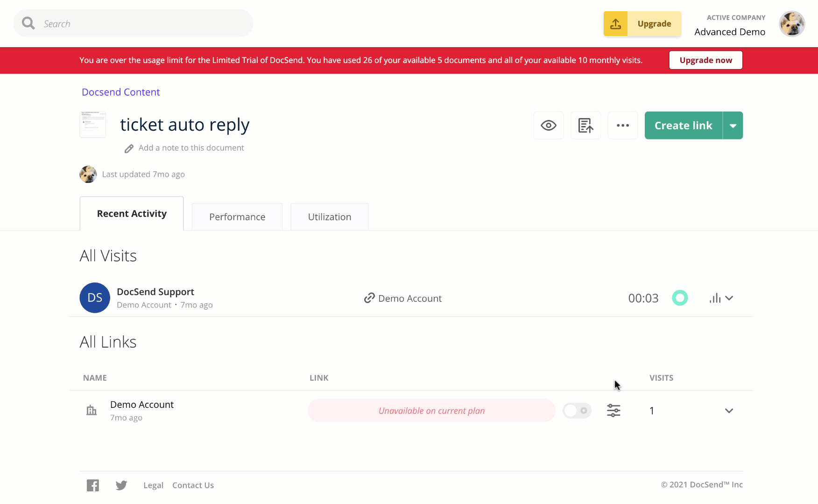Switch to the Recent Activity tab

coord(132,214)
